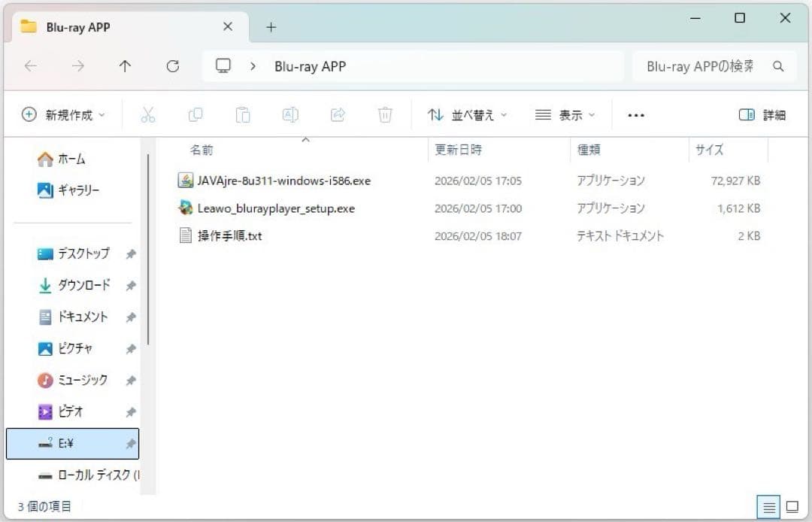The width and height of the screenshot is (812, 522).
Task: Go up one folder level arrow
Action: [125, 65]
